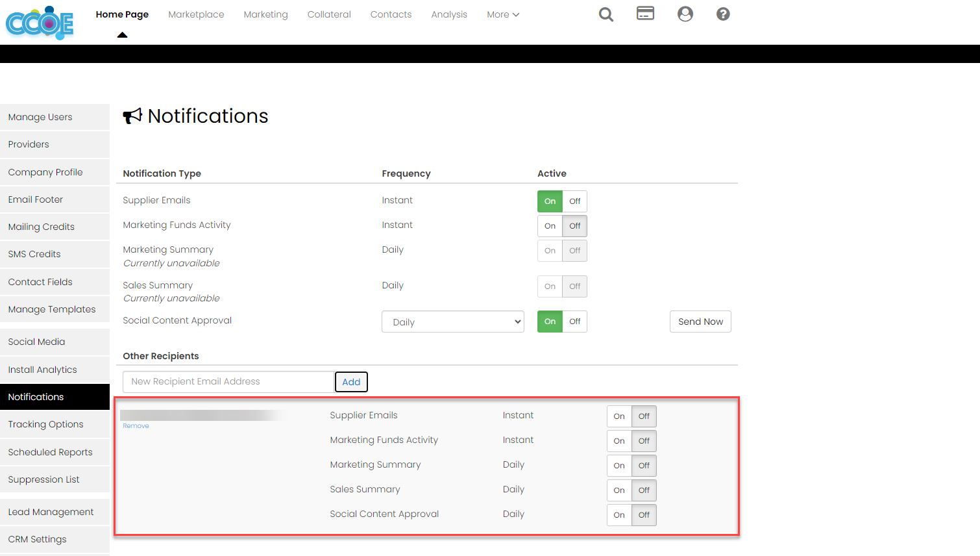Click the megaphone icon beside Notifications heading
Viewport: 980px width, 556px height.
click(x=132, y=115)
